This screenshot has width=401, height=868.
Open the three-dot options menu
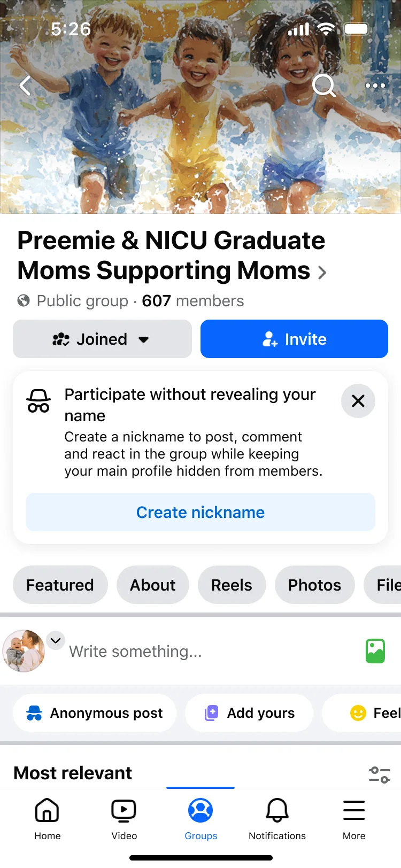[x=375, y=86]
